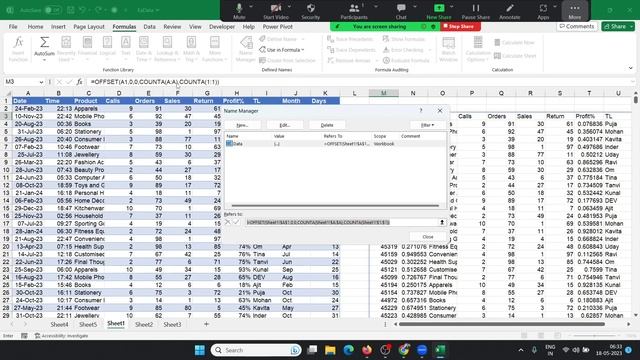Image resolution: width=640 pixels, height=360 pixels.
Task: Toggle Zoom Start Video
Action: click(x=276, y=8)
